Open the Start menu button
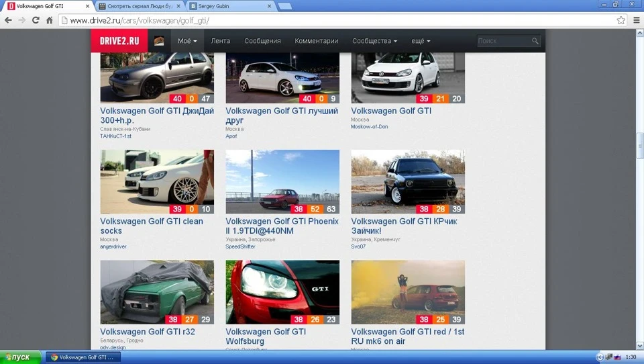 pyautogui.click(x=20, y=357)
